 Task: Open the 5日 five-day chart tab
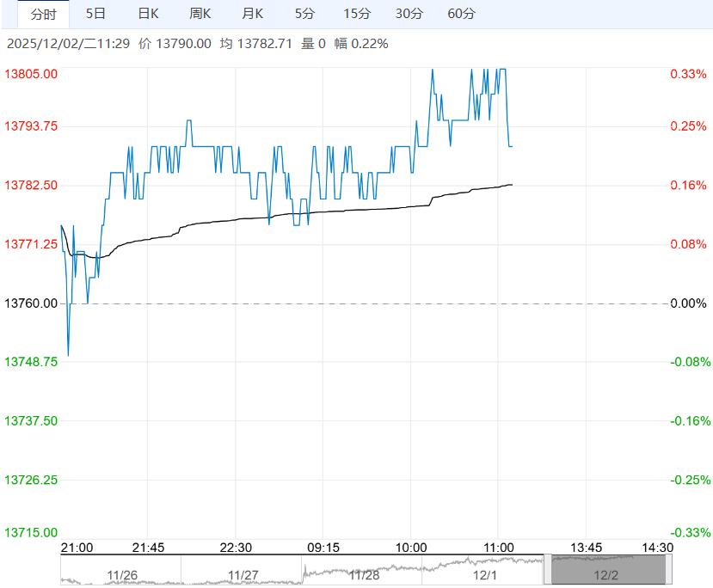pyautogui.click(x=96, y=14)
